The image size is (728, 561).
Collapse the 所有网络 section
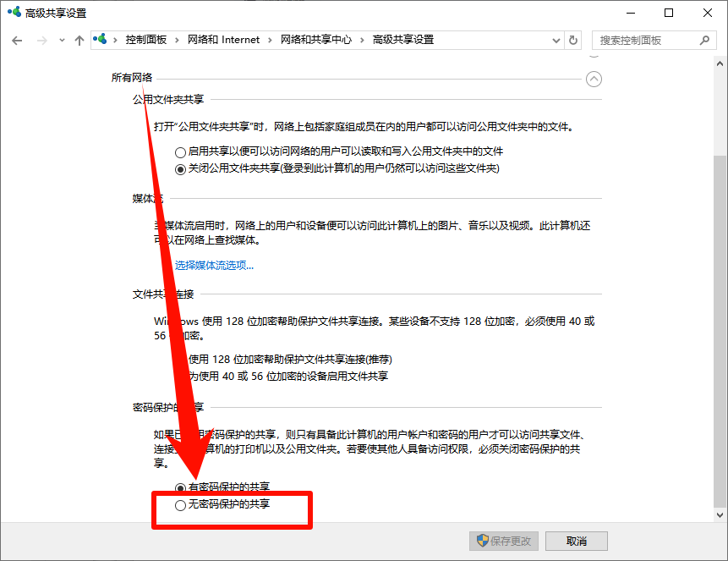[594, 79]
